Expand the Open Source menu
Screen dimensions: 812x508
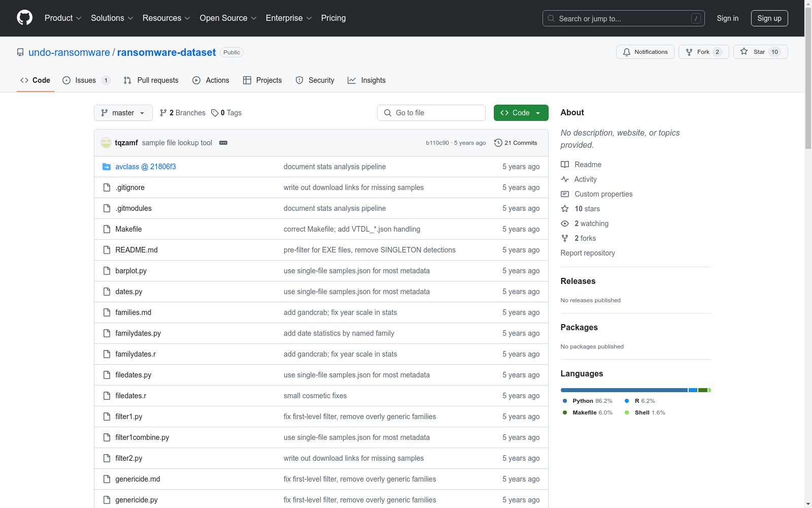pos(228,18)
